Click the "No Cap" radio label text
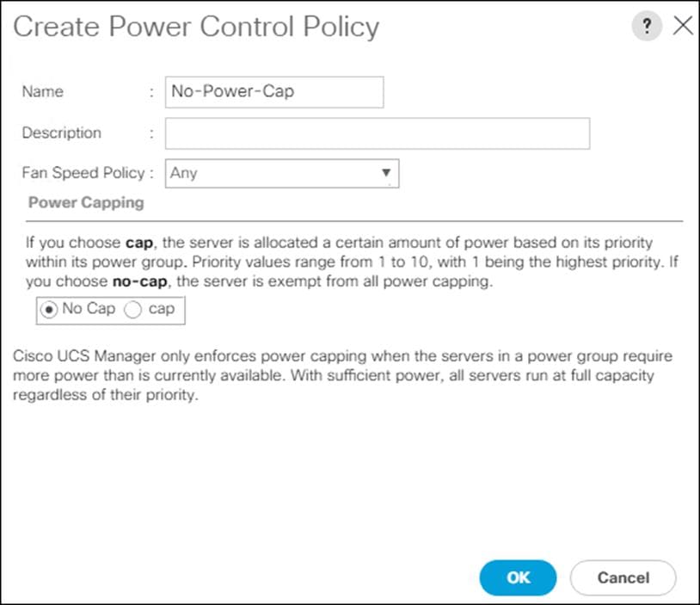 click(89, 309)
